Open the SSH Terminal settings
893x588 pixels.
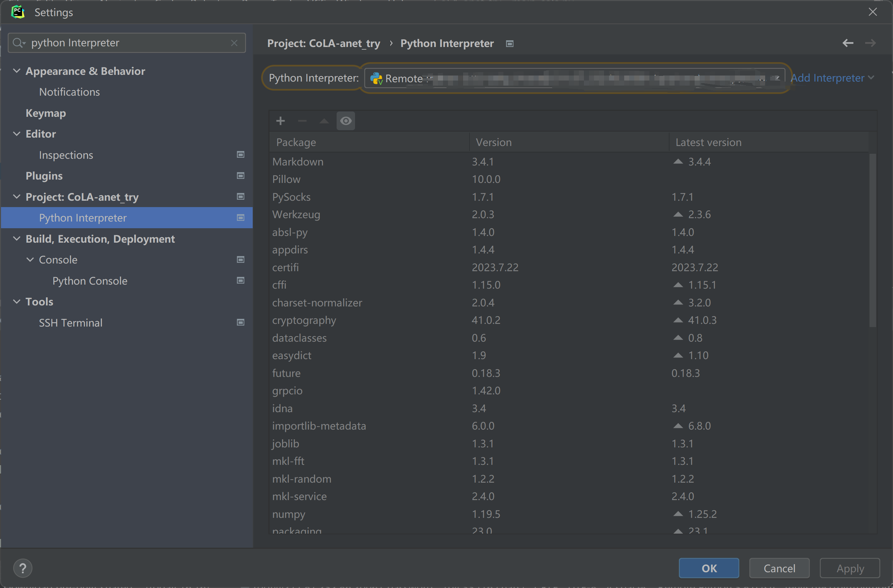click(x=70, y=322)
